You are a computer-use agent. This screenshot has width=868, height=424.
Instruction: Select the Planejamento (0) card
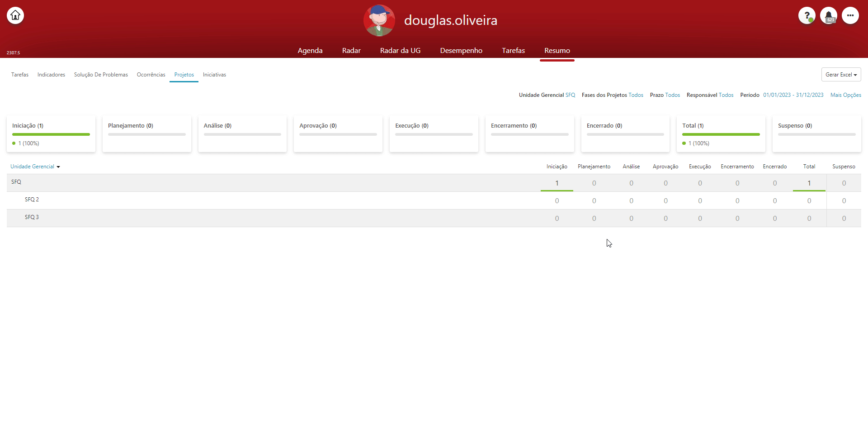pyautogui.click(x=147, y=134)
